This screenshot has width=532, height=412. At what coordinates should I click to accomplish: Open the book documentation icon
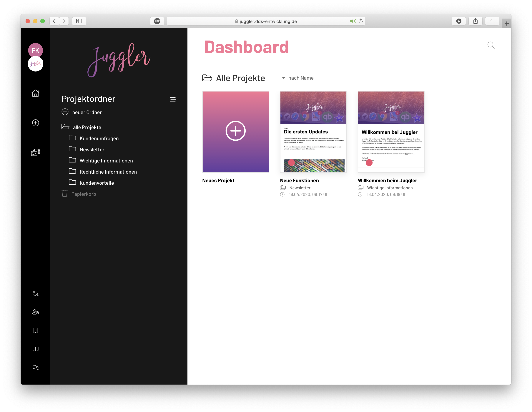pos(35,349)
